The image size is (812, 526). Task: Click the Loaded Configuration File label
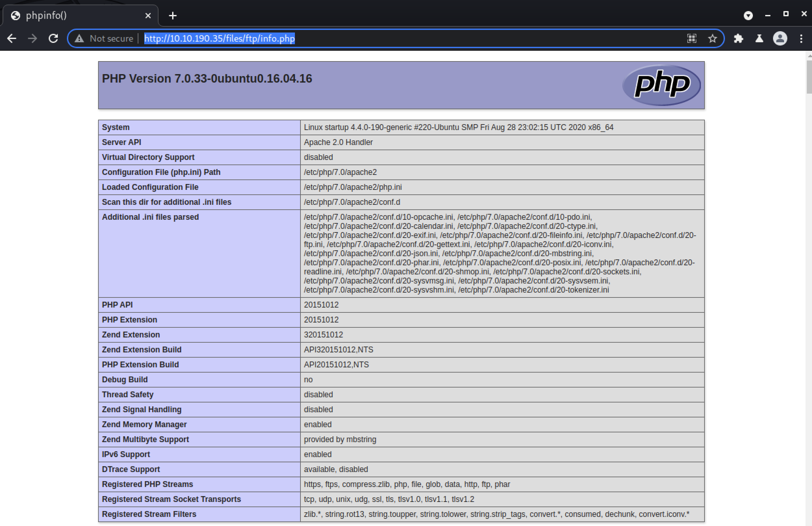pyautogui.click(x=150, y=188)
